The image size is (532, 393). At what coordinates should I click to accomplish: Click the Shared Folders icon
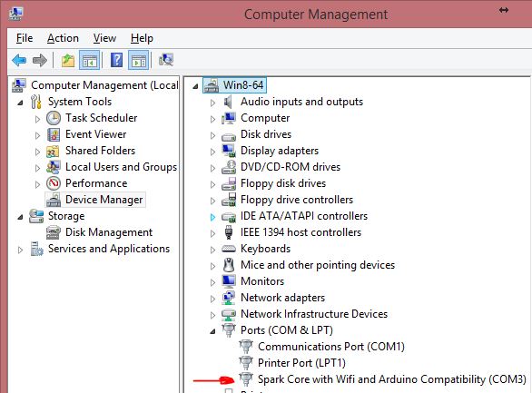(x=53, y=151)
